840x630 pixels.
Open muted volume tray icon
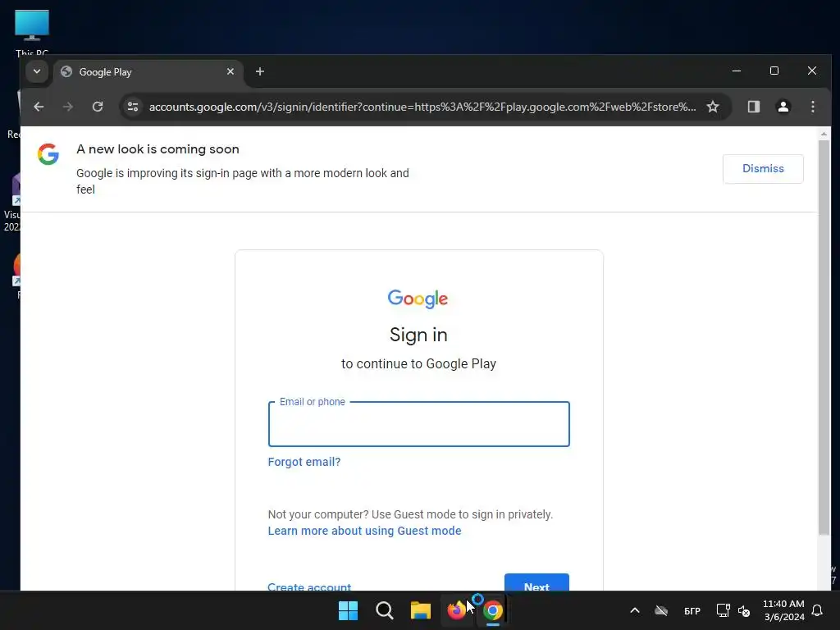click(x=743, y=610)
